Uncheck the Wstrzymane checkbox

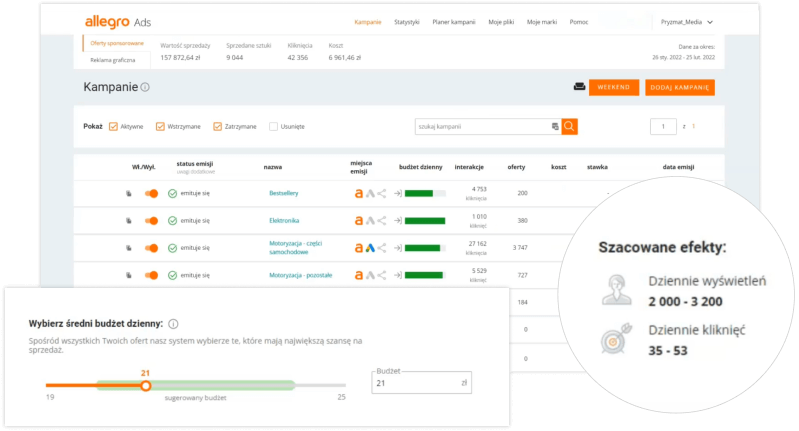tap(160, 126)
